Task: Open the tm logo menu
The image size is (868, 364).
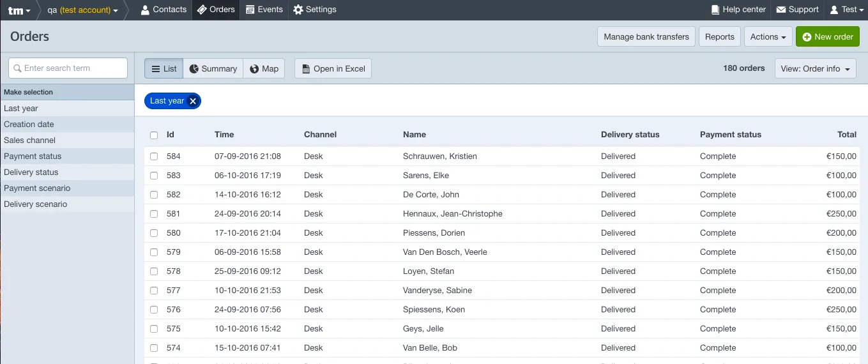Action: click(x=19, y=10)
